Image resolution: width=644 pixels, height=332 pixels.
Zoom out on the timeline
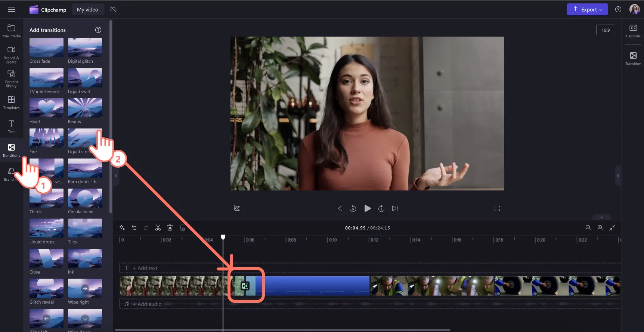pyautogui.click(x=588, y=228)
